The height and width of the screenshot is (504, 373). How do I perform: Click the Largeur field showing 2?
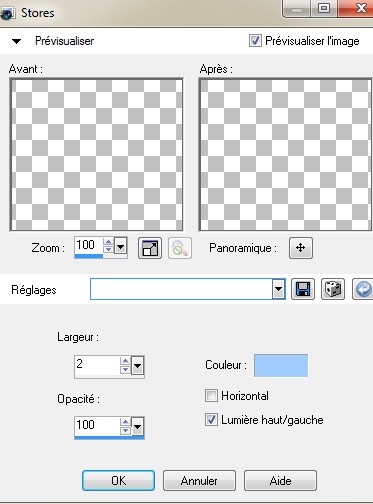[97, 365]
